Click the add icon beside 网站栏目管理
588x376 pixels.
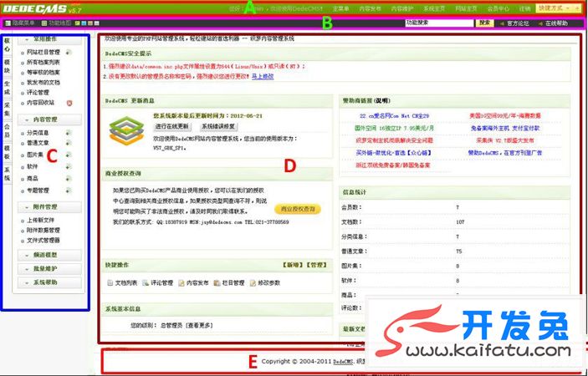(68, 53)
